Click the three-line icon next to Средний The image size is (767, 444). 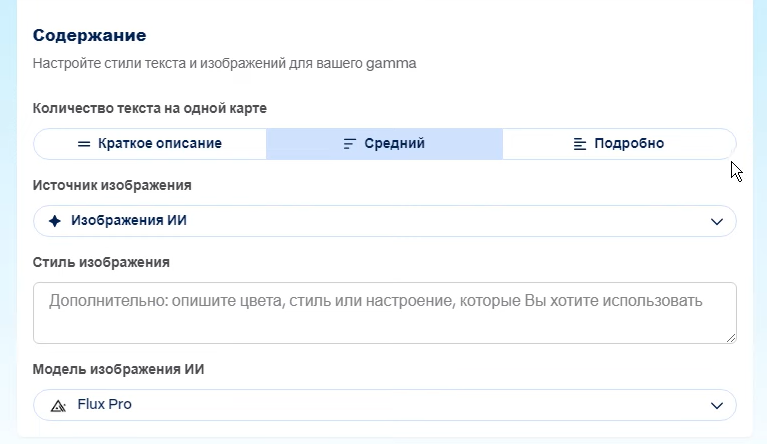pyautogui.click(x=349, y=144)
